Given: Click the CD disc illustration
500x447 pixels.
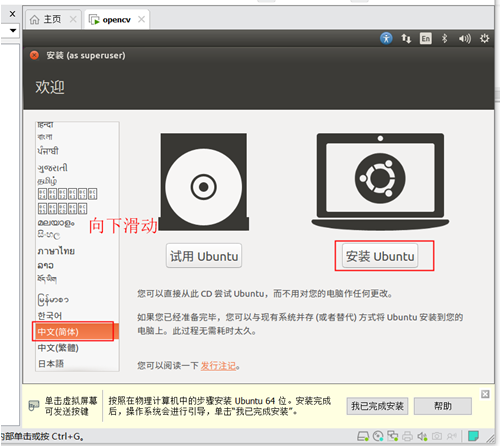Looking at the screenshot, I should (x=204, y=182).
